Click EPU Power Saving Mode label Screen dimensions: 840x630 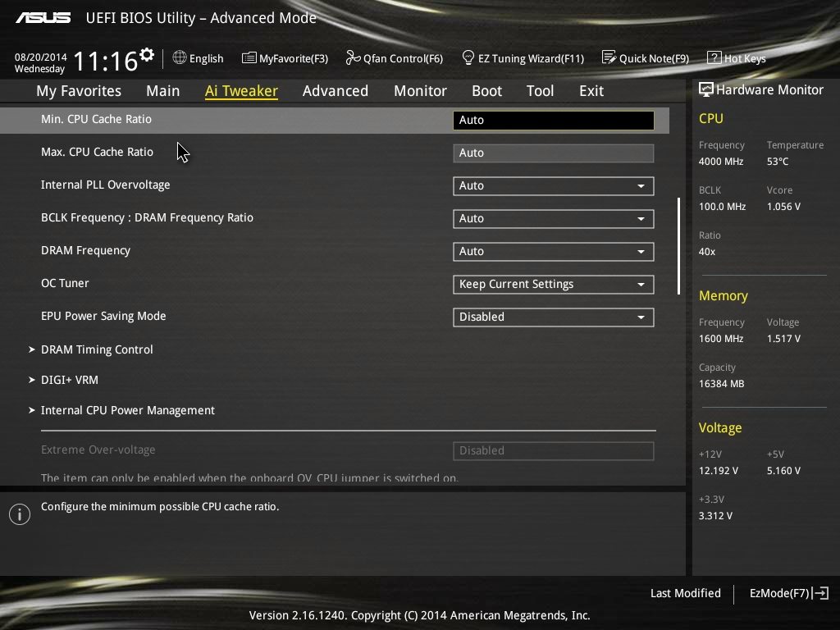(103, 316)
